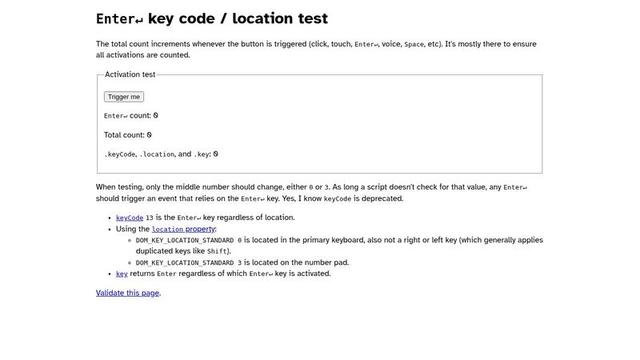Click the "DOM_KEY_LOCATION_STANDARD 0" code text
640x360 pixels.
[189, 240]
